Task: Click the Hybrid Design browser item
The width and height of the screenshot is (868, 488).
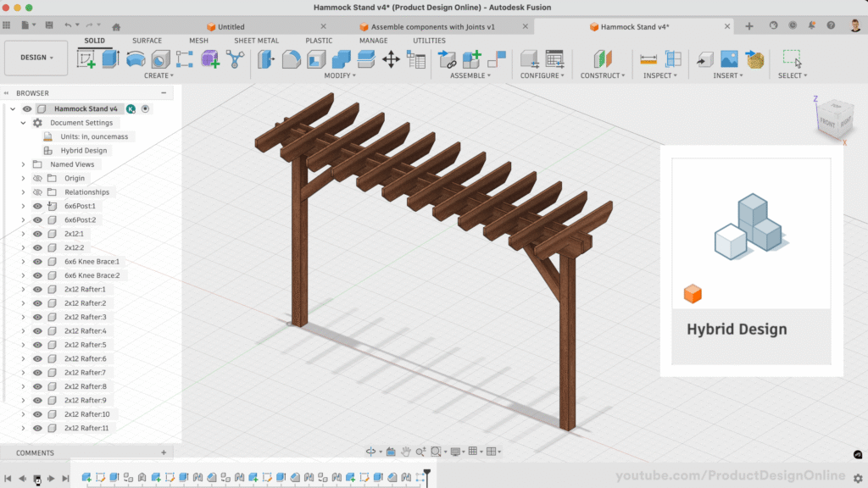Action: 83,151
